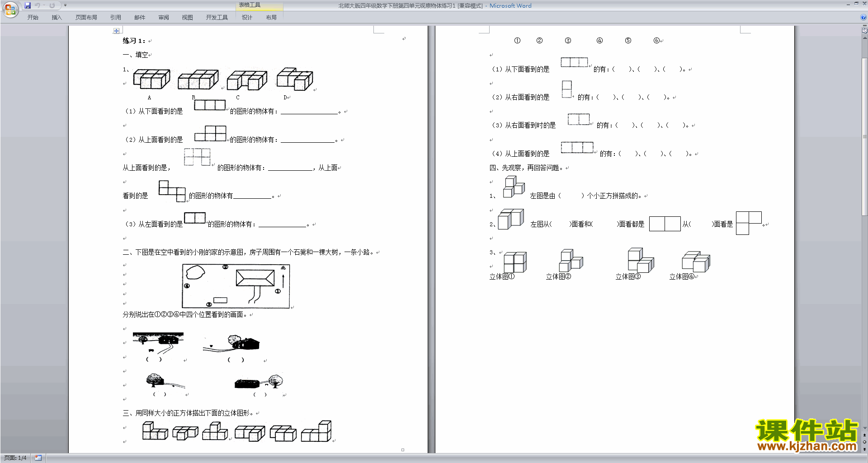Click the 立体图① label text
The height and width of the screenshot is (463, 868).
(502, 276)
